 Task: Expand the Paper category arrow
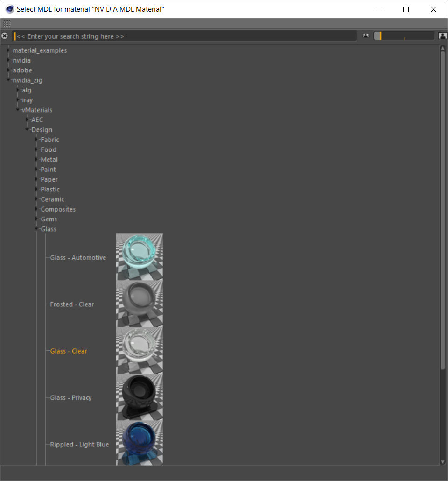coord(36,179)
